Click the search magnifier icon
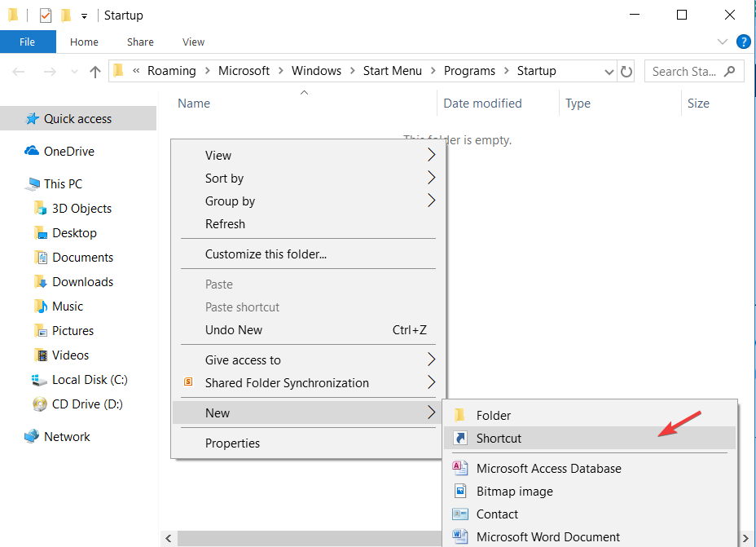The width and height of the screenshot is (756, 547). 729,71
